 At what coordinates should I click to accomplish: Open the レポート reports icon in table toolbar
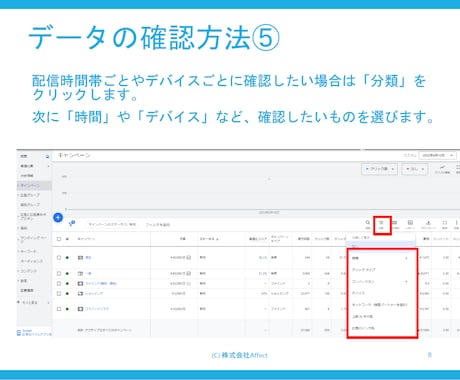click(410, 223)
